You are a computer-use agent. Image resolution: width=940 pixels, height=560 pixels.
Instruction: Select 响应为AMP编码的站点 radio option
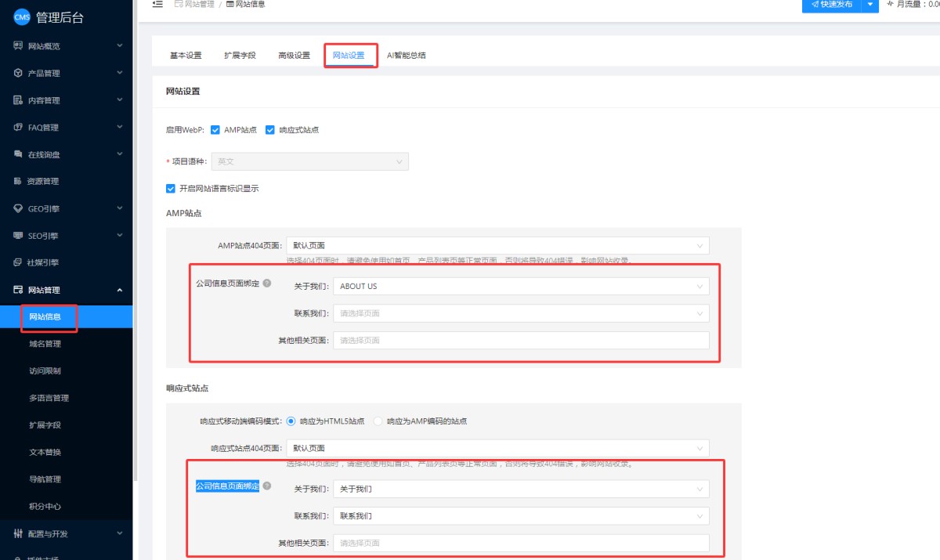click(x=378, y=421)
